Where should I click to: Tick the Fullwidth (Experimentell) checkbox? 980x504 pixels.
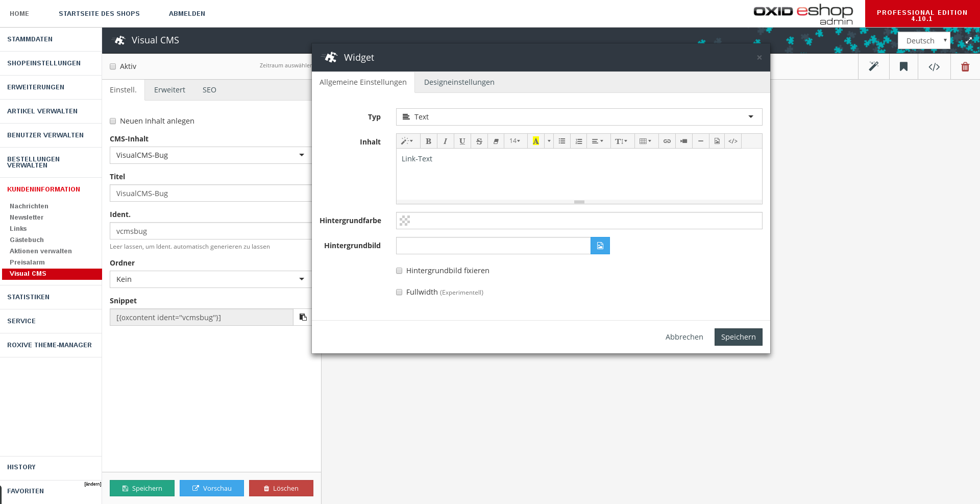coord(399,292)
